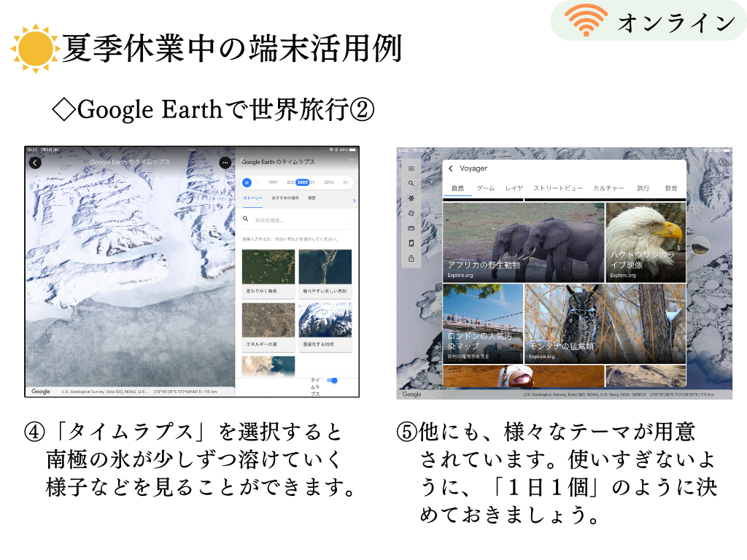The height and width of the screenshot is (560, 747).
Task: Select year 2005 on the timelapse timeline
Action: coord(303,182)
